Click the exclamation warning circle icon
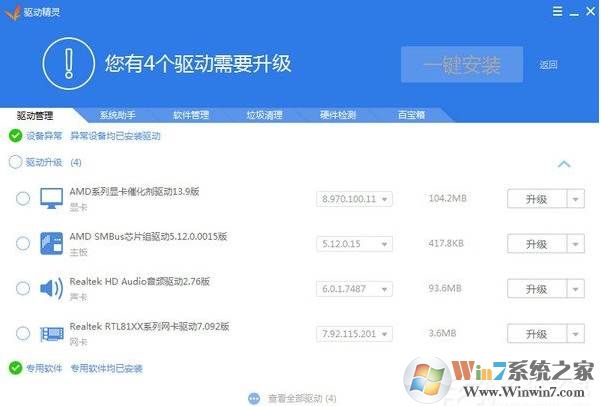 click(69, 64)
